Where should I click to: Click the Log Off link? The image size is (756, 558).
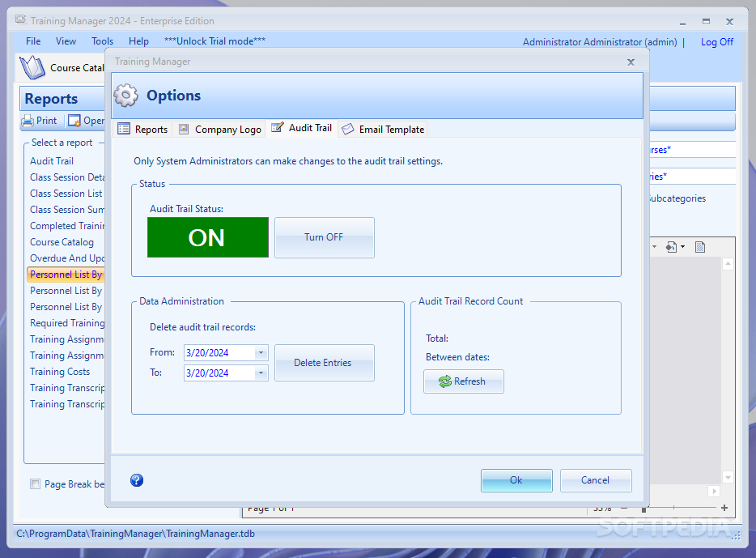717,42
